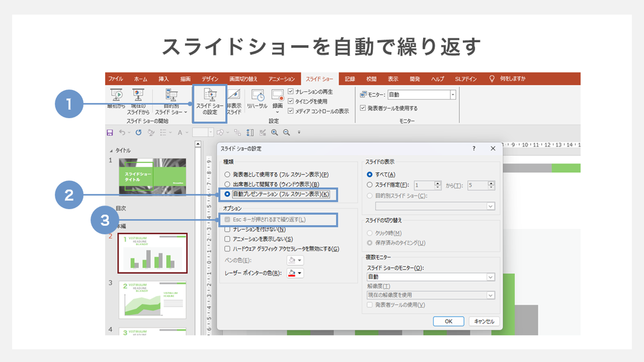Screen dimensions: 644x362
Task: Click the Save icon in quick access toolbar
Action: (110, 132)
